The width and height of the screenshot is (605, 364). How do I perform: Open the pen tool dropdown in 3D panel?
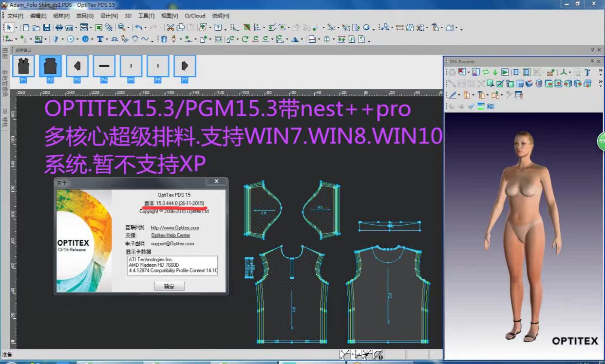(459, 95)
